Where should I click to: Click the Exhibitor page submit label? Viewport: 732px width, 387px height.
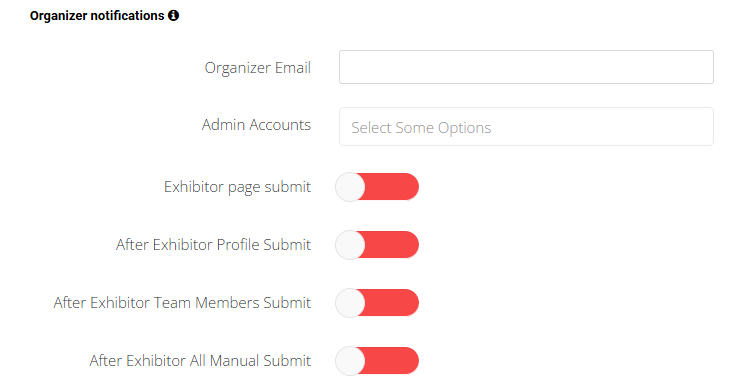pos(237,187)
